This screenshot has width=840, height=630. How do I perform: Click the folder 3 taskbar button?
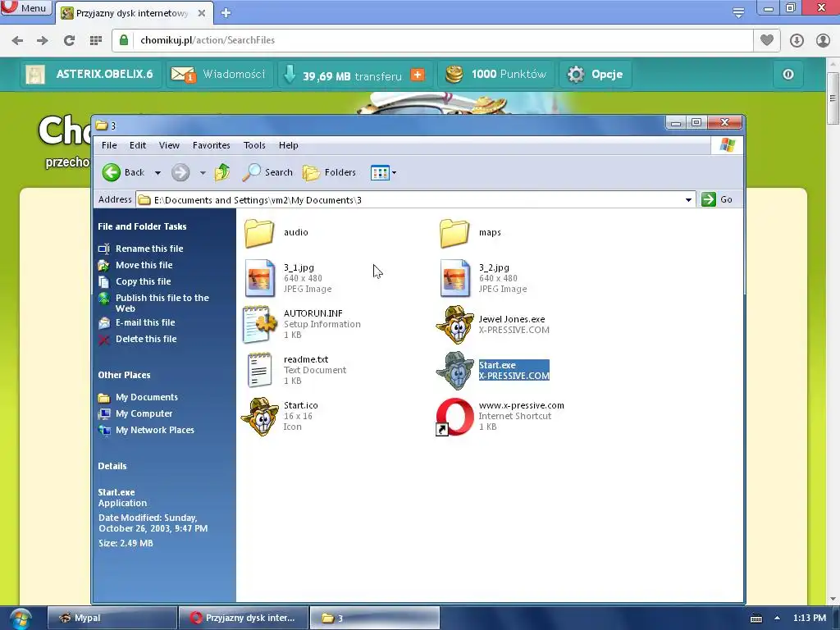[x=375, y=619]
